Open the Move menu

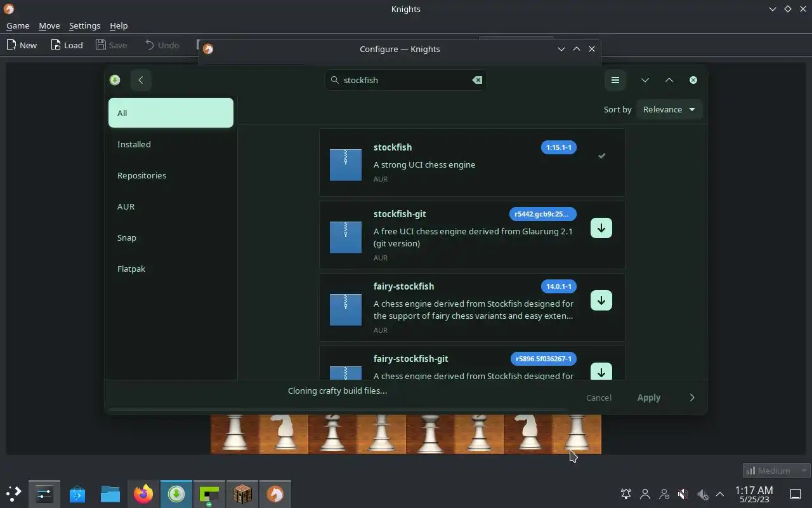(x=49, y=25)
